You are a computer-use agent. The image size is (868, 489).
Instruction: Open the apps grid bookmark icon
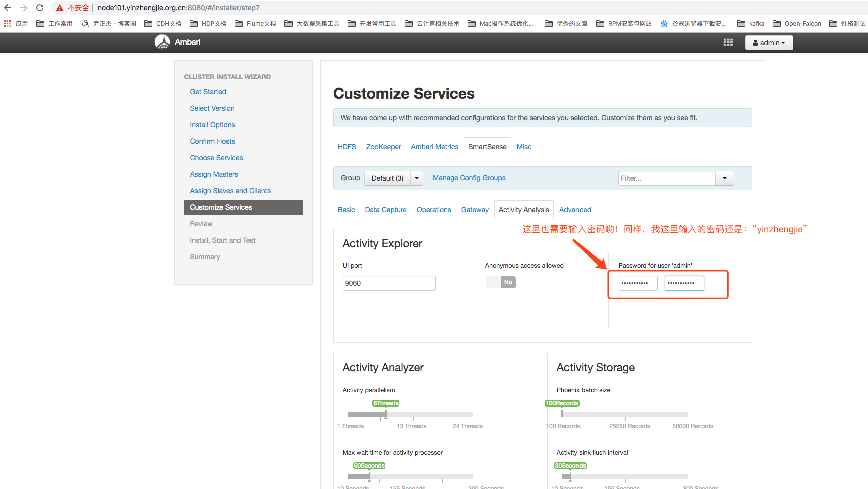pos(7,23)
